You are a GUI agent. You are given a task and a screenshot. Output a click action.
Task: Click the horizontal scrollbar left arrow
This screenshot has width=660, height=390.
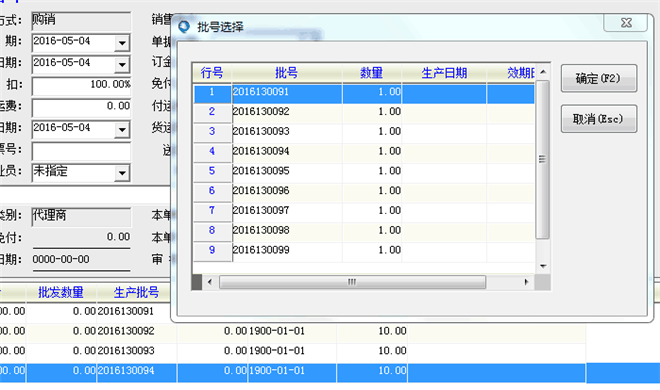[x=210, y=282]
